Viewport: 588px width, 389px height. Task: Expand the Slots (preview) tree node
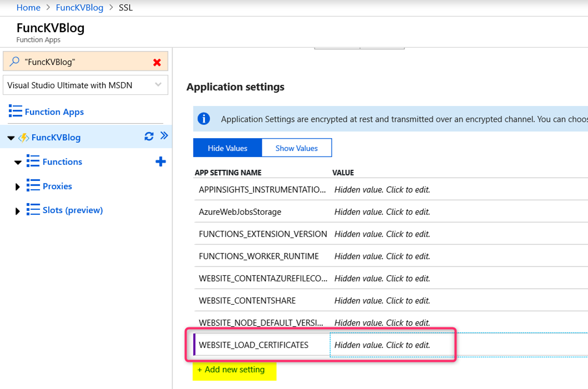pyautogui.click(x=17, y=211)
